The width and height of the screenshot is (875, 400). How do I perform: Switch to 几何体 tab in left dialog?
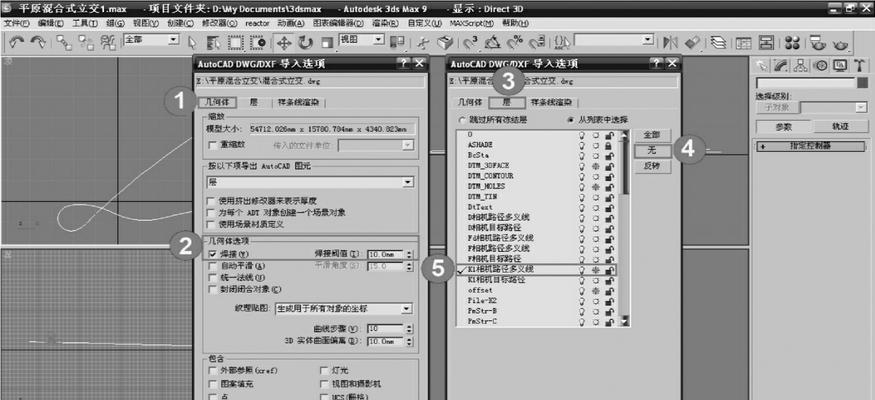pos(217,103)
